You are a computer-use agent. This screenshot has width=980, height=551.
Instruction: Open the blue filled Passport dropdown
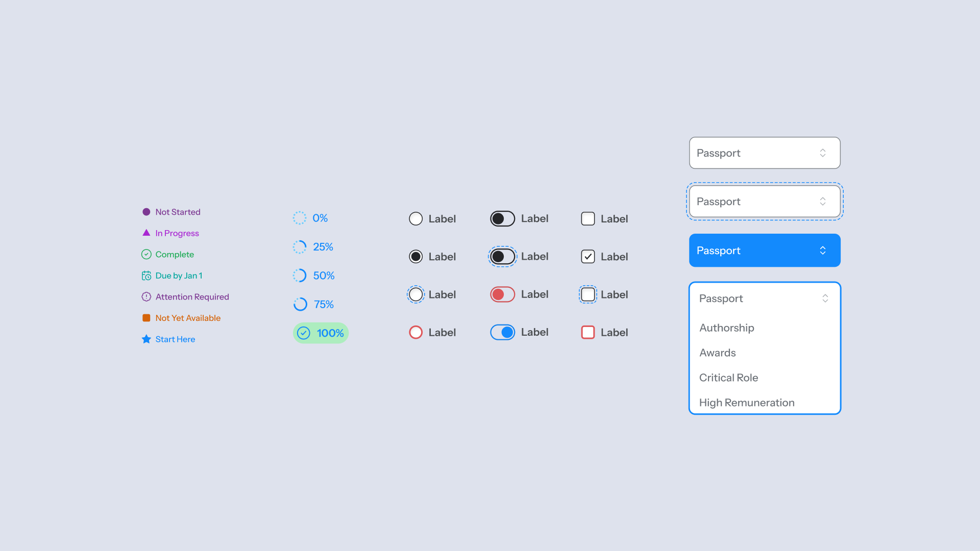click(x=764, y=251)
